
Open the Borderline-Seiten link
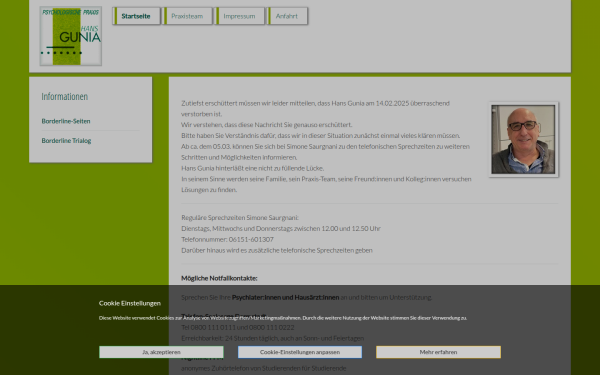coord(66,121)
